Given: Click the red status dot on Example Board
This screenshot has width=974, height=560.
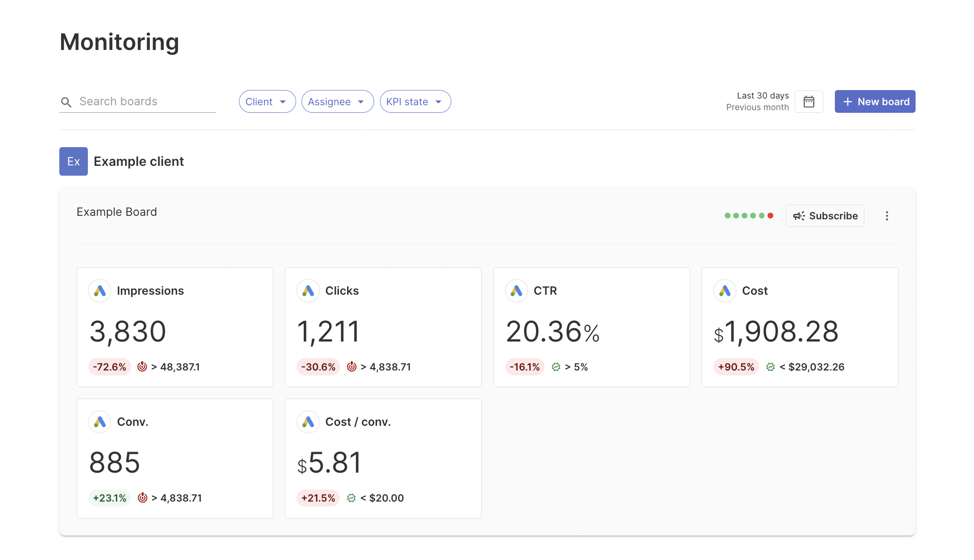Looking at the screenshot, I should point(770,215).
